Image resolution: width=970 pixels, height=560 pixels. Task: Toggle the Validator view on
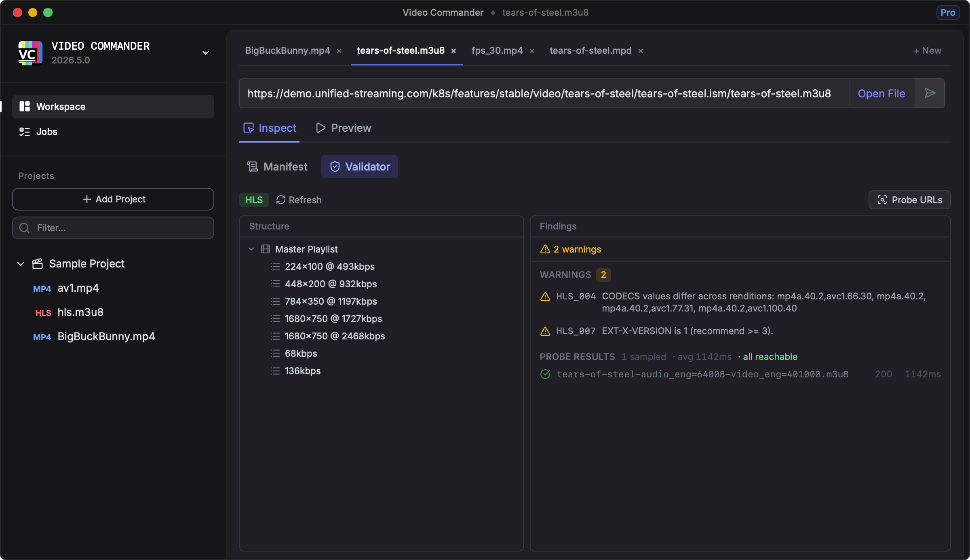point(359,166)
